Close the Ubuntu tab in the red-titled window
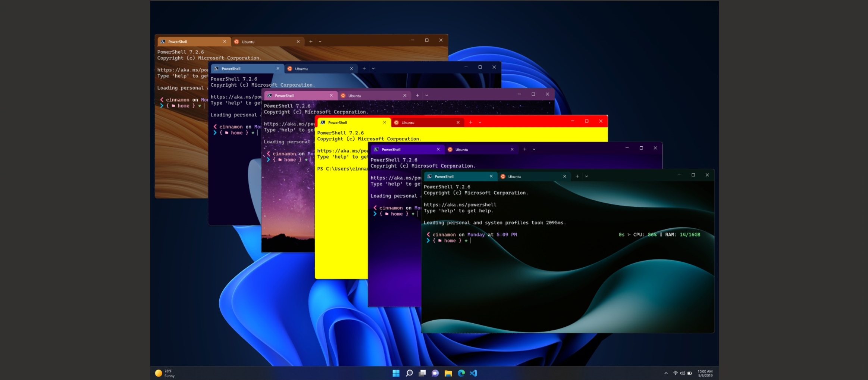This screenshot has height=380, width=868. click(458, 122)
